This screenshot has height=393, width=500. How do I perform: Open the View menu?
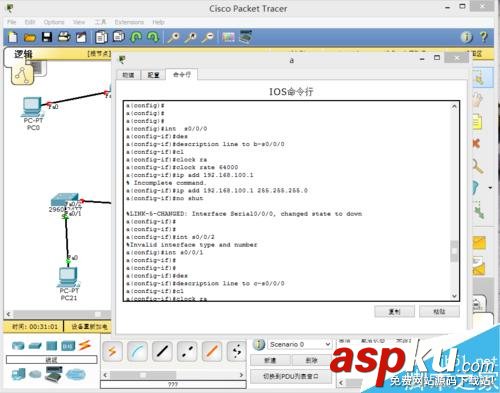click(x=79, y=22)
